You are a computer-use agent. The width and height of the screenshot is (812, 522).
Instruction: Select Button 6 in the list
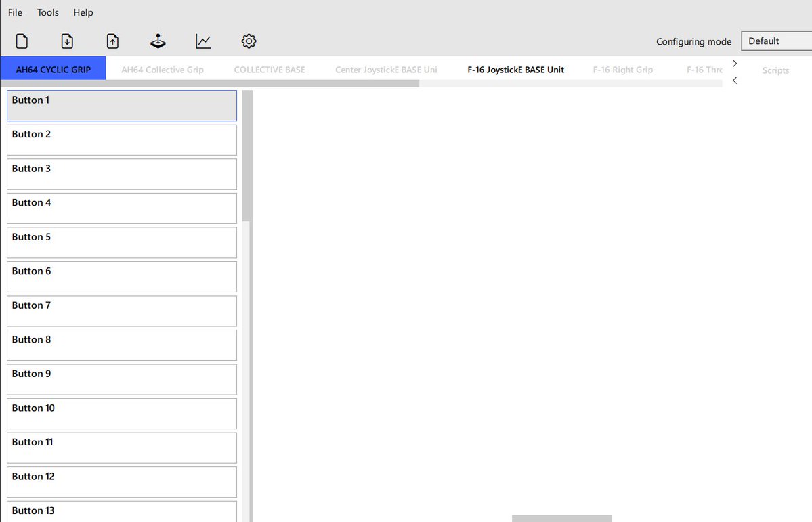click(x=122, y=276)
